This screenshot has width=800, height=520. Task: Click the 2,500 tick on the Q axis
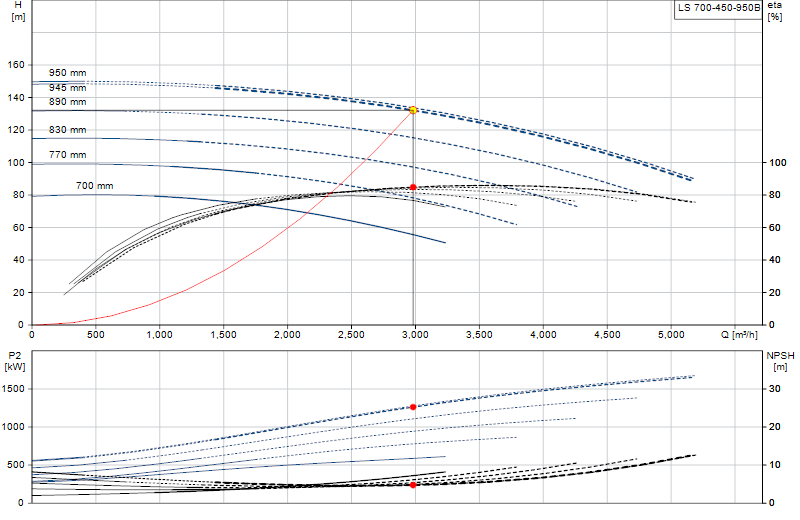tap(352, 335)
